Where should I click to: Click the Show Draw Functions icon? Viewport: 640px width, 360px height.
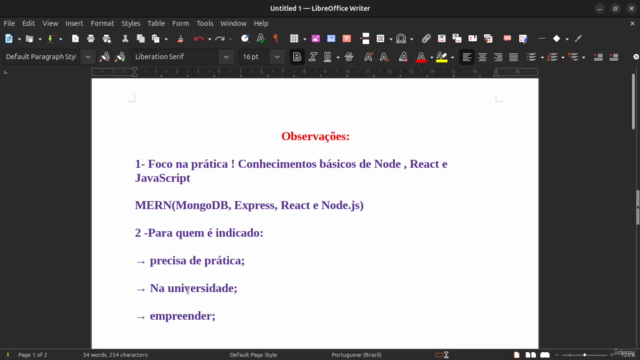(x=578, y=39)
